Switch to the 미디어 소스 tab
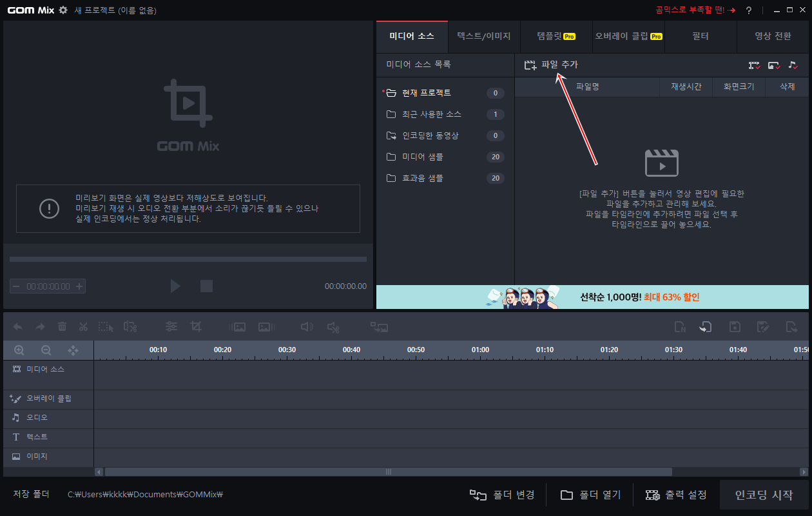Viewport: 812px width, 516px height. pyautogui.click(x=412, y=36)
